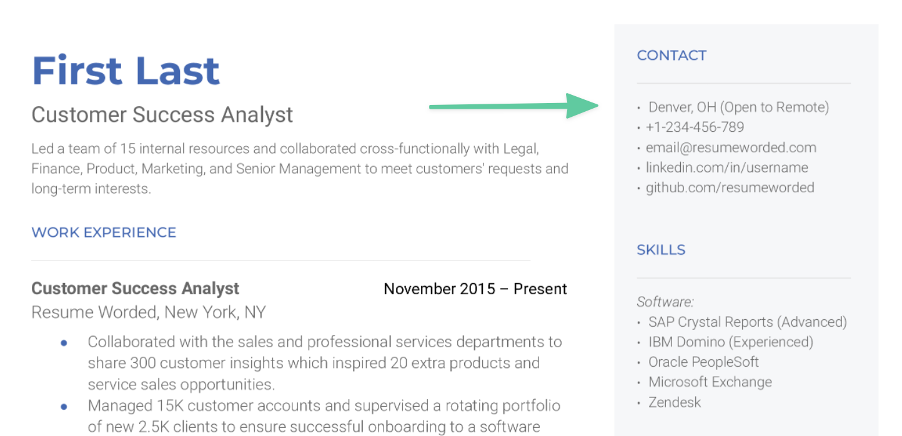The image size is (902, 436).
Task: Click the green arrow pointing to contact
Action: 514,106
